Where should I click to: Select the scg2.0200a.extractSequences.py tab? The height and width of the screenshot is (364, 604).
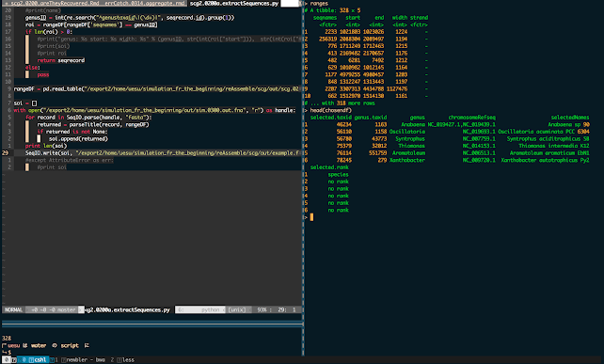click(x=234, y=3)
